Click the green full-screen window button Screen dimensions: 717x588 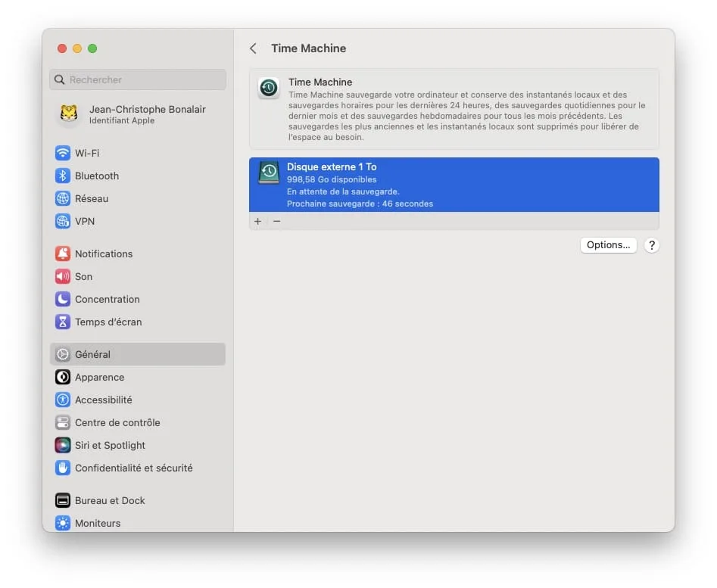(x=92, y=48)
